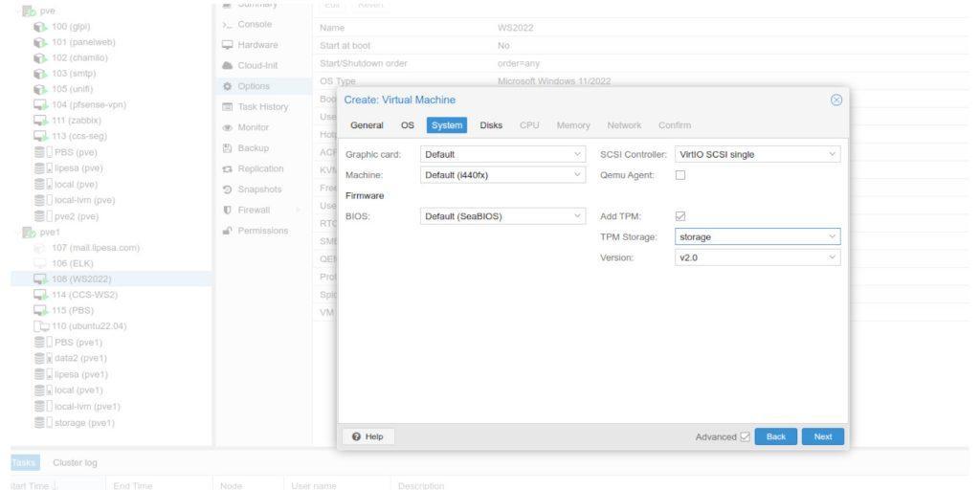Select 108 (WS2022) in the tree

(111, 278)
